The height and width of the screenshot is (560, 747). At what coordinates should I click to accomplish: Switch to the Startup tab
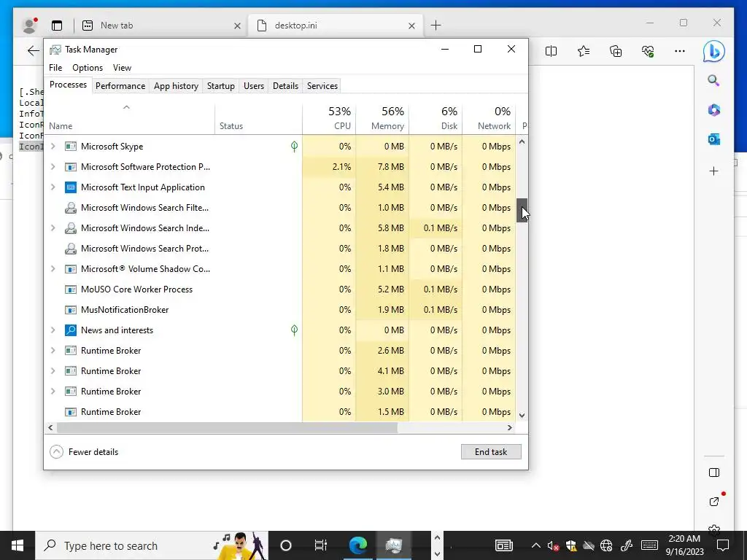tap(220, 86)
